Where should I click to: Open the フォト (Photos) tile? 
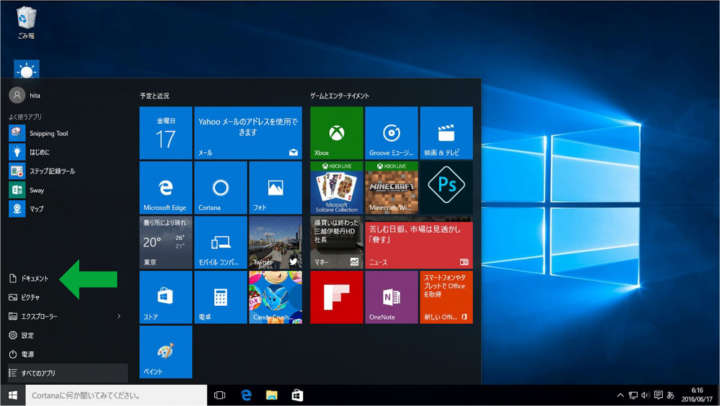point(275,188)
